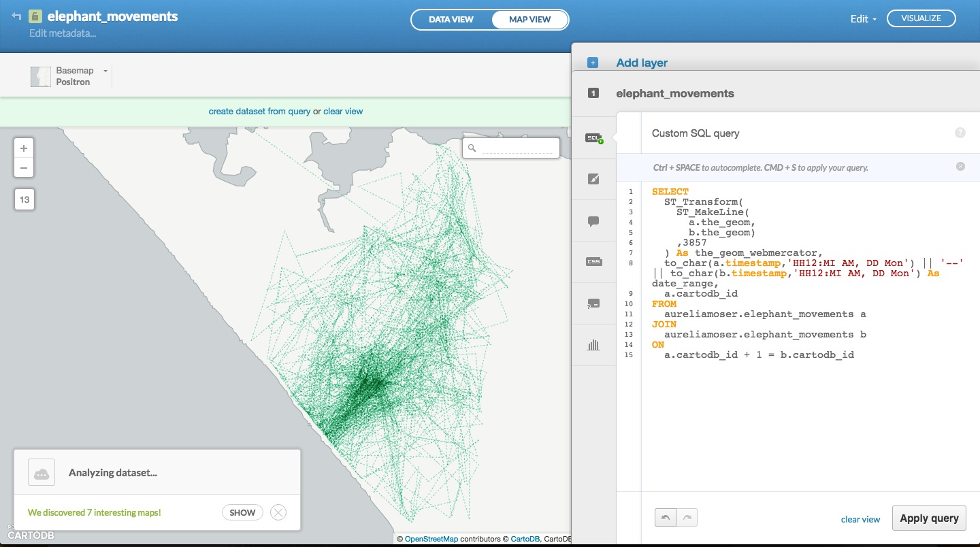Viewport: 980px width, 547px height.
Task: Click the dataset privacy lock icon
Action: pyautogui.click(x=35, y=17)
